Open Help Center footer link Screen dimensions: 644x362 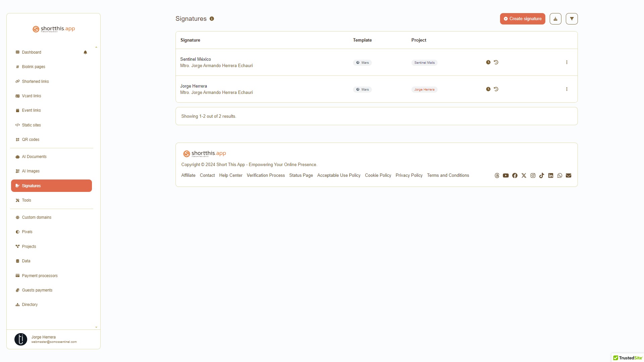(x=231, y=175)
